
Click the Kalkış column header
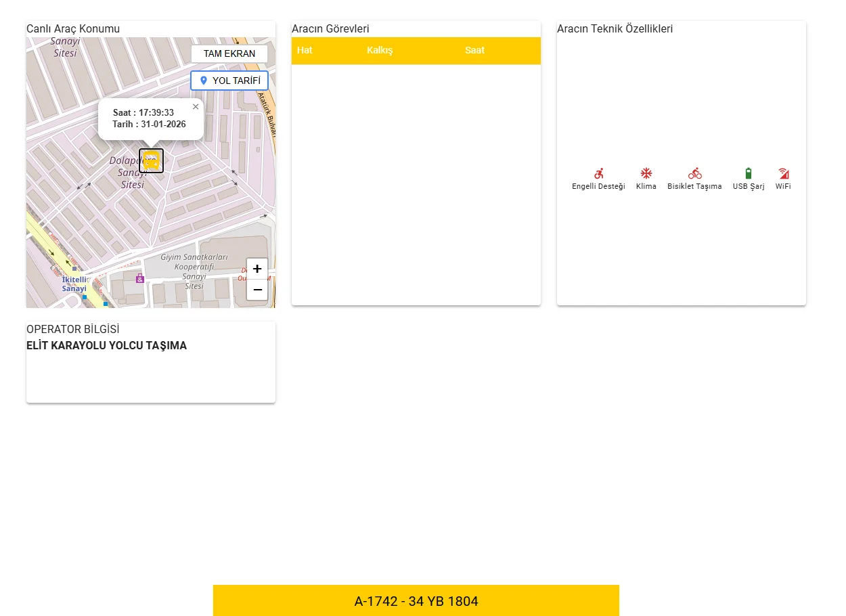[x=380, y=50]
